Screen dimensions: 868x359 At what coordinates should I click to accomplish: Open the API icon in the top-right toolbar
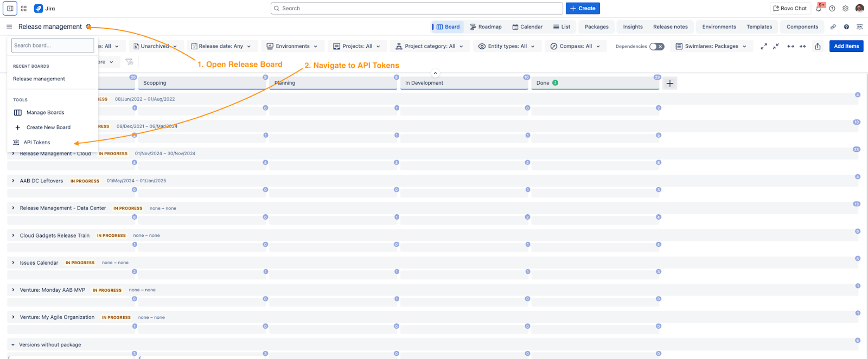859,27
